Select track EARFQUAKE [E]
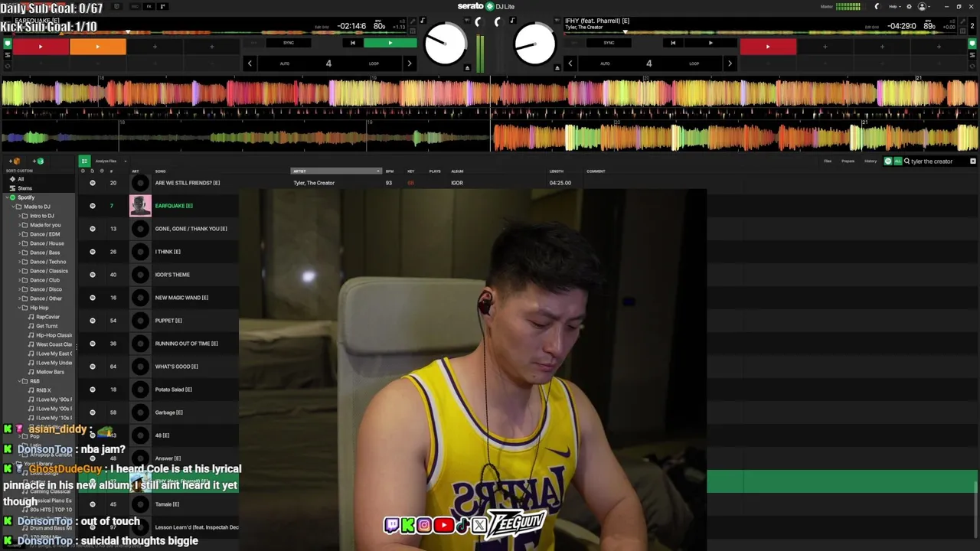 click(174, 206)
